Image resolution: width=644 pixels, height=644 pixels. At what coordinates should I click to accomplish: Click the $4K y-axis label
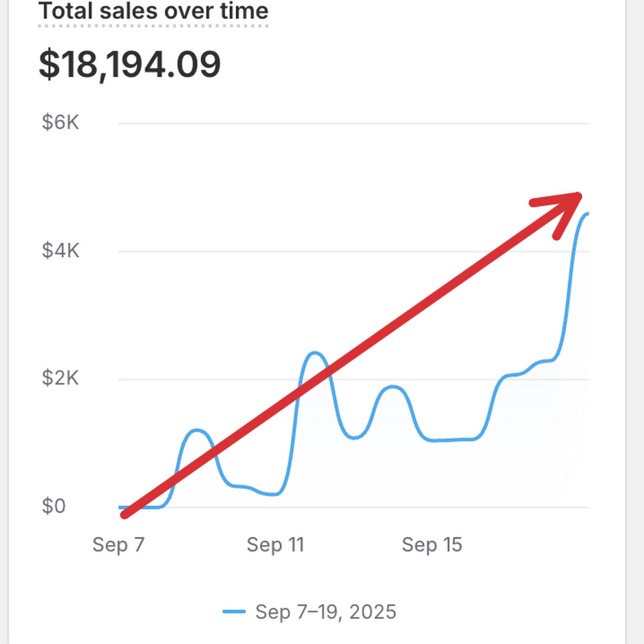[60, 251]
